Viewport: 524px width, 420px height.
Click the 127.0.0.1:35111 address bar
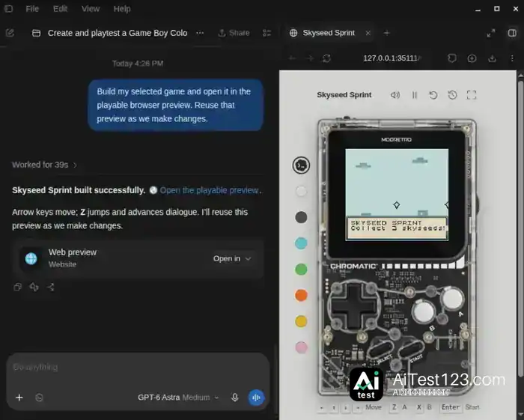coord(392,58)
